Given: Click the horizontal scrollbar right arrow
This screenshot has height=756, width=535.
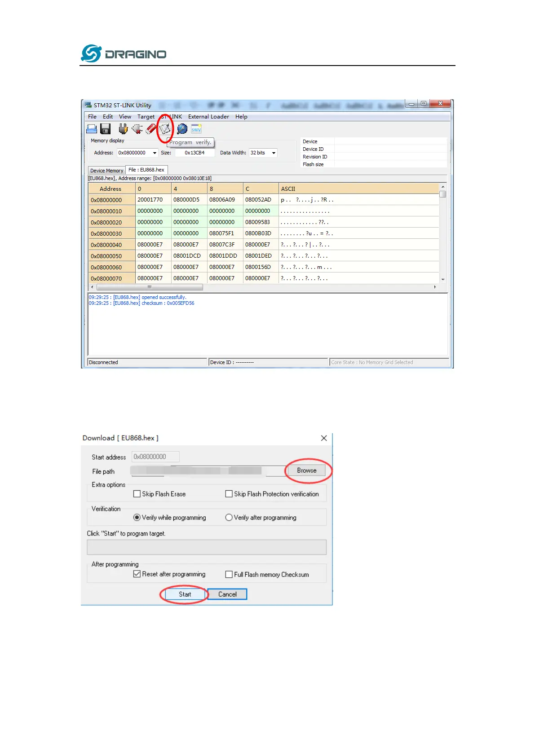Looking at the screenshot, I should tap(435, 287).
